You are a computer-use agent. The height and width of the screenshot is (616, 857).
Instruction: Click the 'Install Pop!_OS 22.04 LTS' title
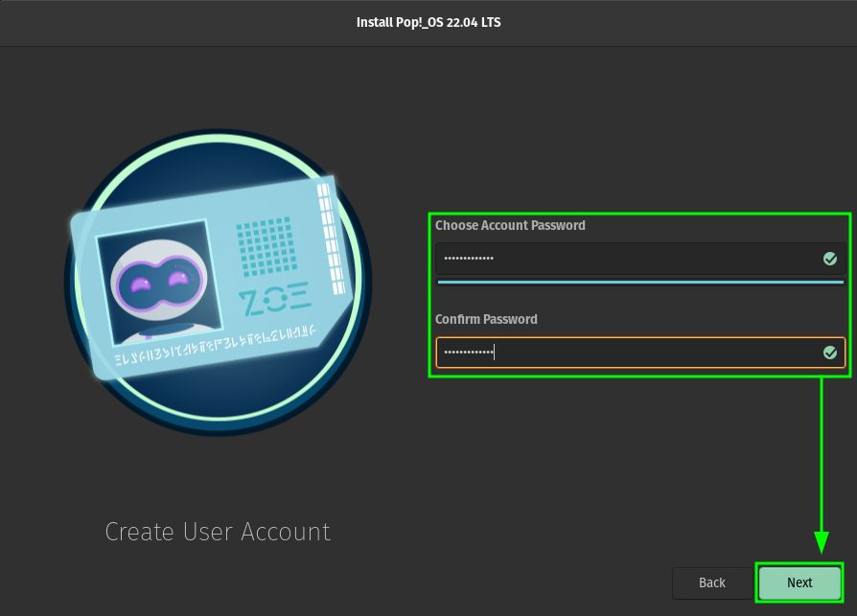(428, 22)
